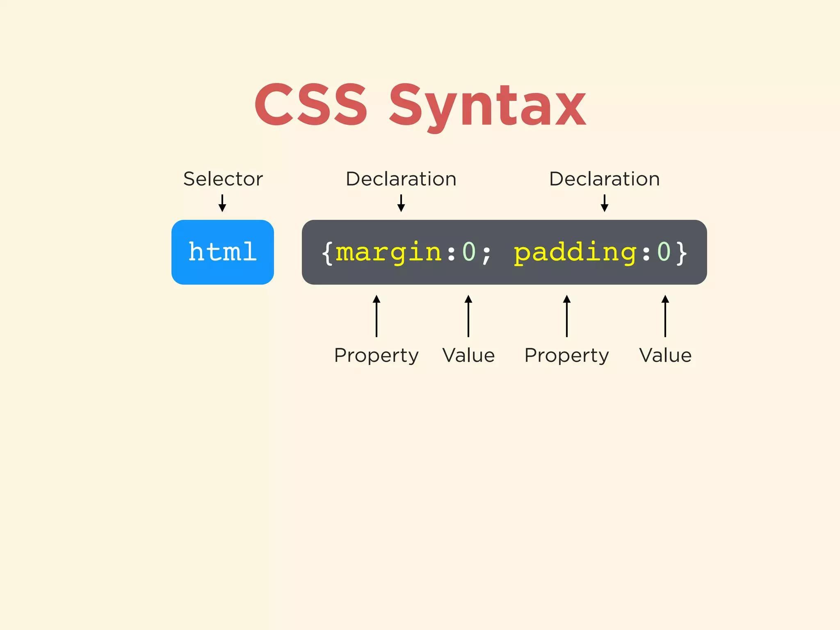Image resolution: width=840 pixels, height=630 pixels.
Task: Click down arrow under second Declaration
Action: 604,203
